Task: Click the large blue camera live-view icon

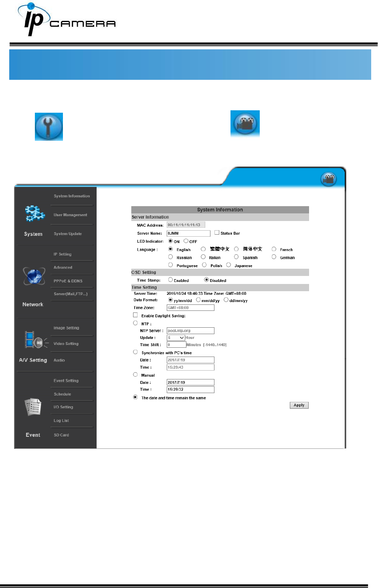Action: (245, 124)
